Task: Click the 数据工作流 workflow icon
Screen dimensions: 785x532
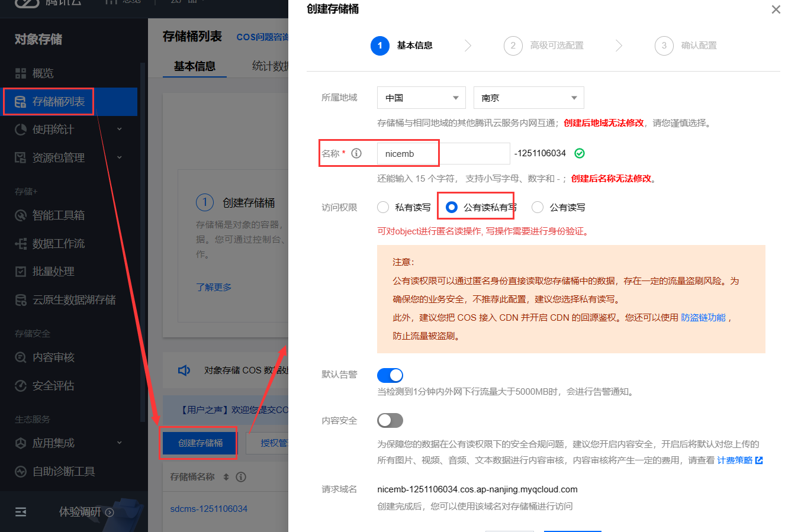Action: (x=21, y=244)
